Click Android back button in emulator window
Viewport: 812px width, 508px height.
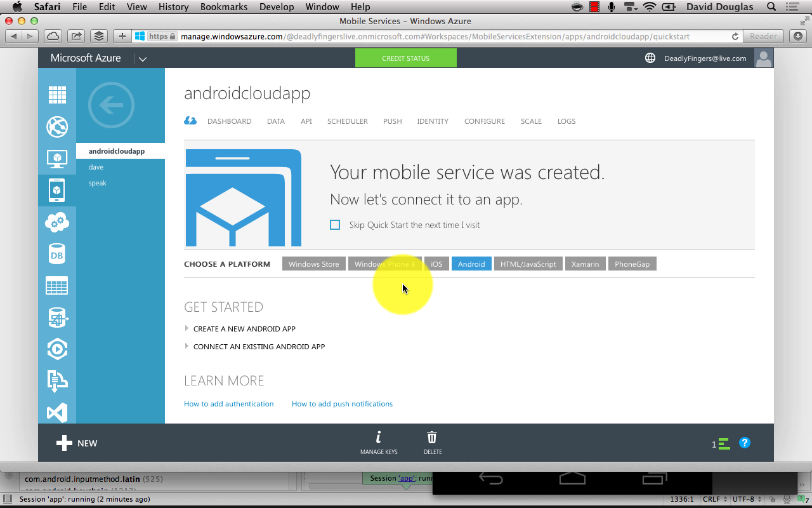(490, 479)
